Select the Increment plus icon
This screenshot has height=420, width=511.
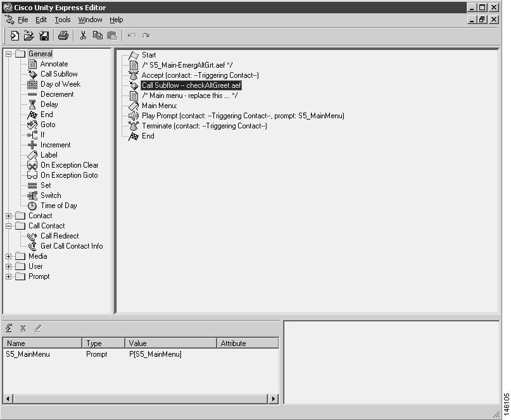pos(32,145)
